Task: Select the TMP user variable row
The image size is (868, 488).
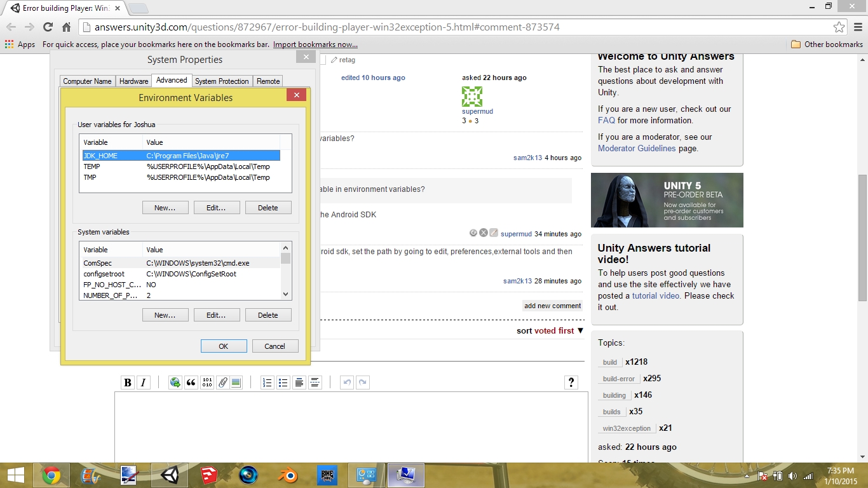Action: coord(181,177)
